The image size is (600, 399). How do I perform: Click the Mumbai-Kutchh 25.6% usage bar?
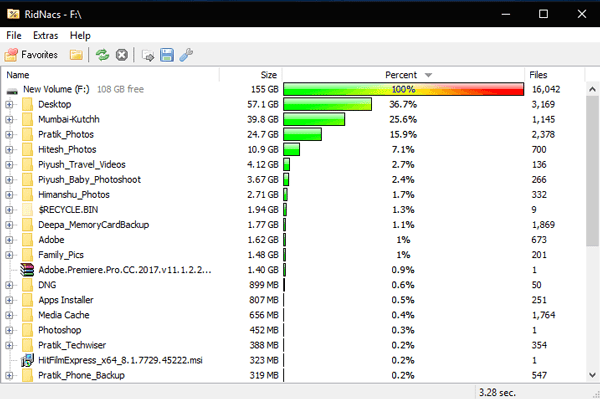(314, 119)
